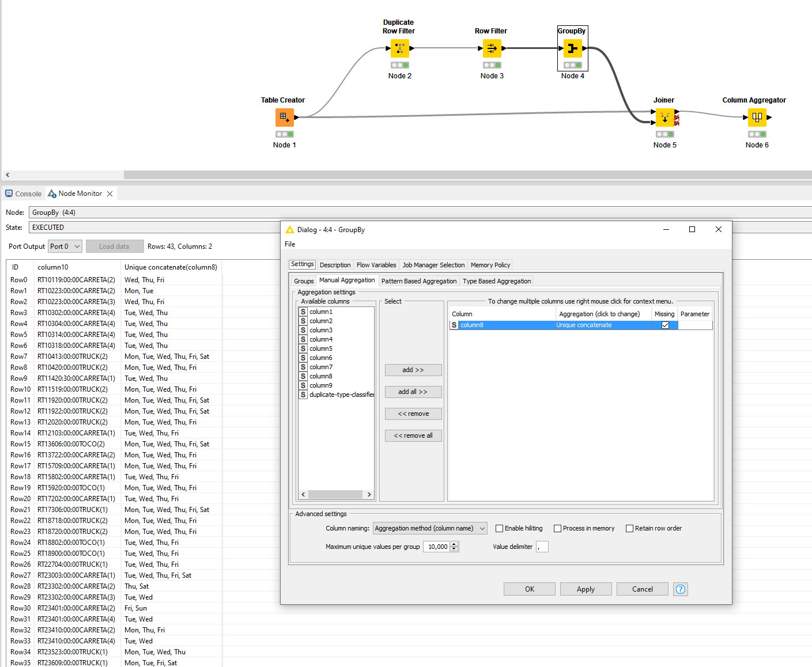
Task: Cancel the GroupBy dialog
Action: (643, 589)
